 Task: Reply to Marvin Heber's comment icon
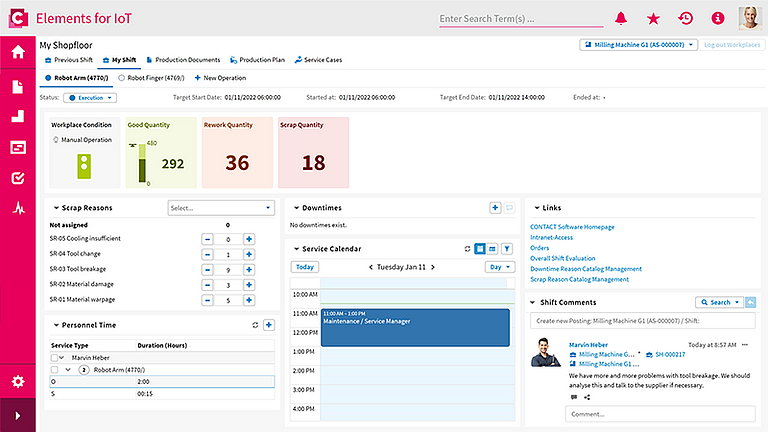click(x=574, y=397)
